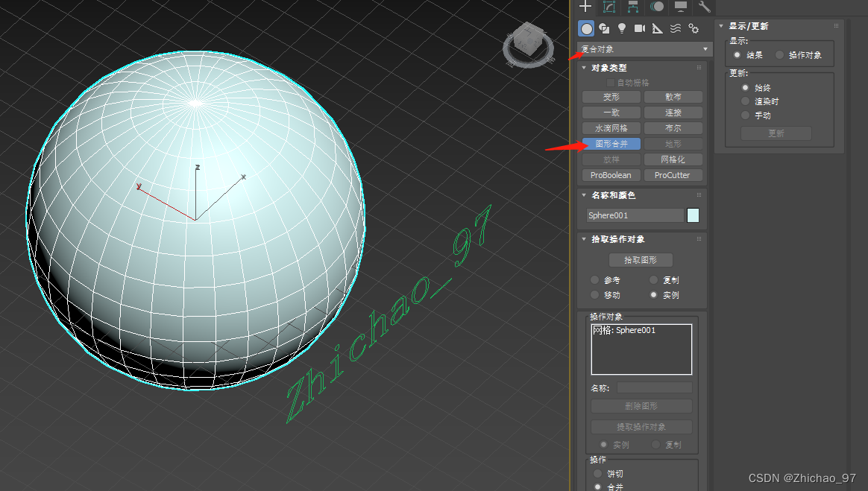Click the 布尔 button

(673, 128)
